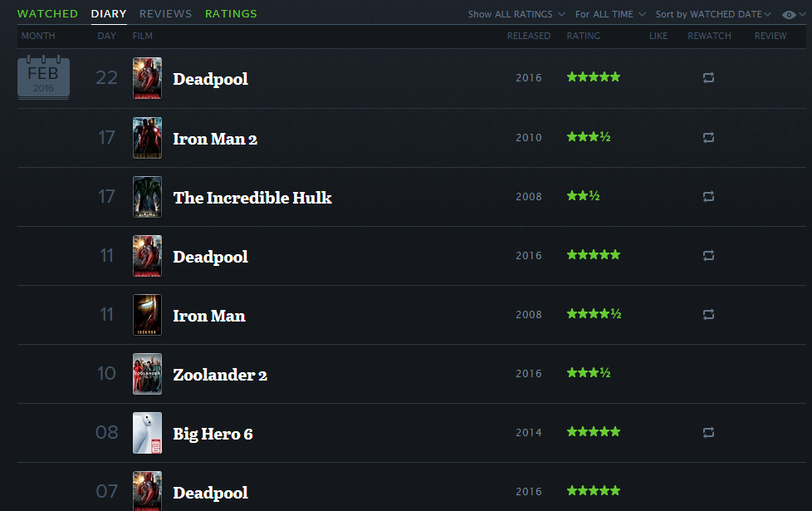Click star rating on Big Hero 6 row

pyautogui.click(x=594, y=432)
